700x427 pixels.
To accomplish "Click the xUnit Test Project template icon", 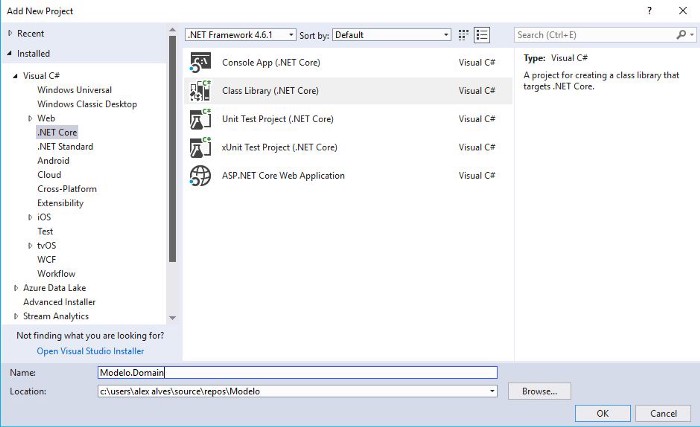I will tap(200, 147).
